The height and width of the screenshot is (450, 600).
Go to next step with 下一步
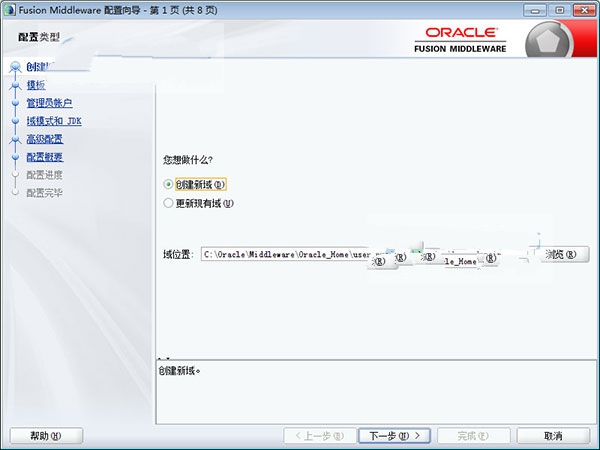click(395, 435)
